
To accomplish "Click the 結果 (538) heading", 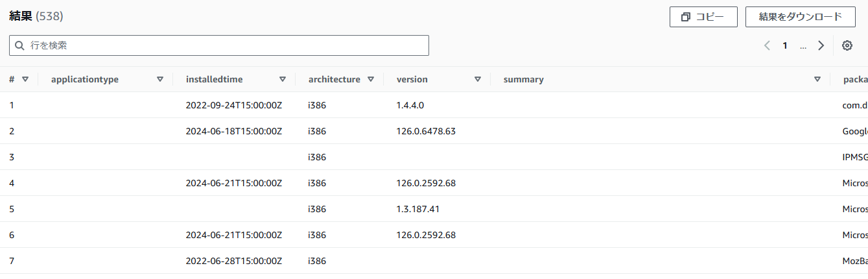I will pyautogui.click(x=36, y=16).
